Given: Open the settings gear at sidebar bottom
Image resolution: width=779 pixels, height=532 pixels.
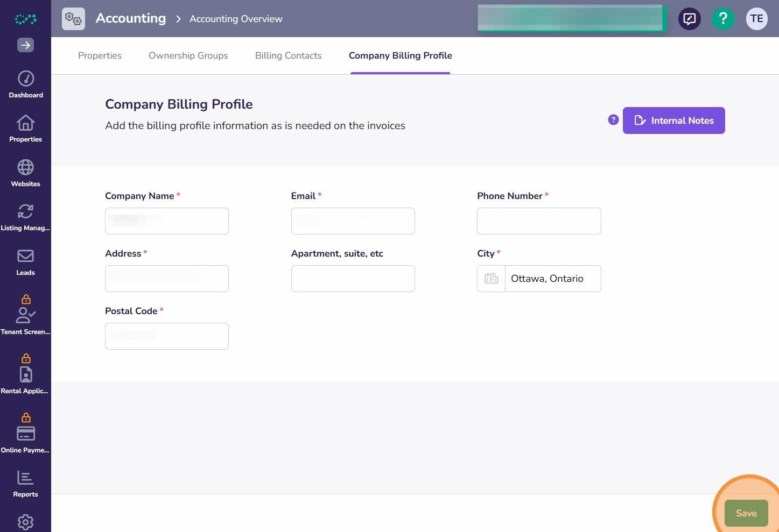Looking at the screenshot, I should pos(25,522).
